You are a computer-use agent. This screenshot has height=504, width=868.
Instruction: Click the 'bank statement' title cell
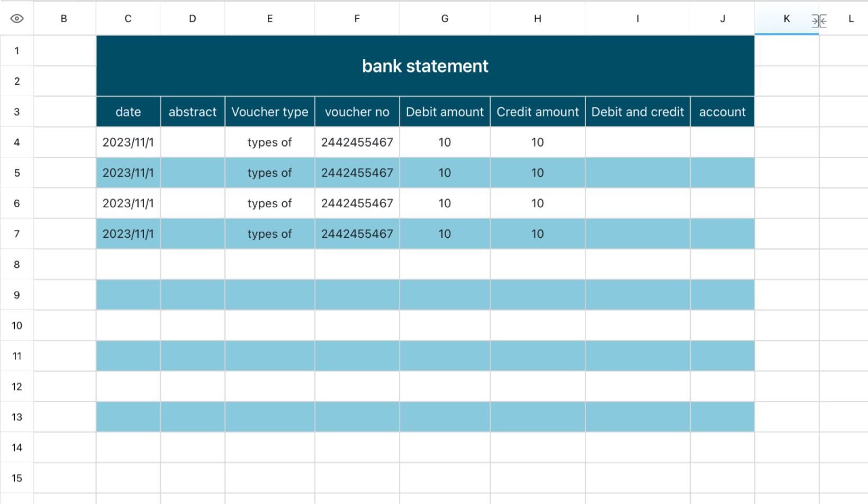pos(425,66)
